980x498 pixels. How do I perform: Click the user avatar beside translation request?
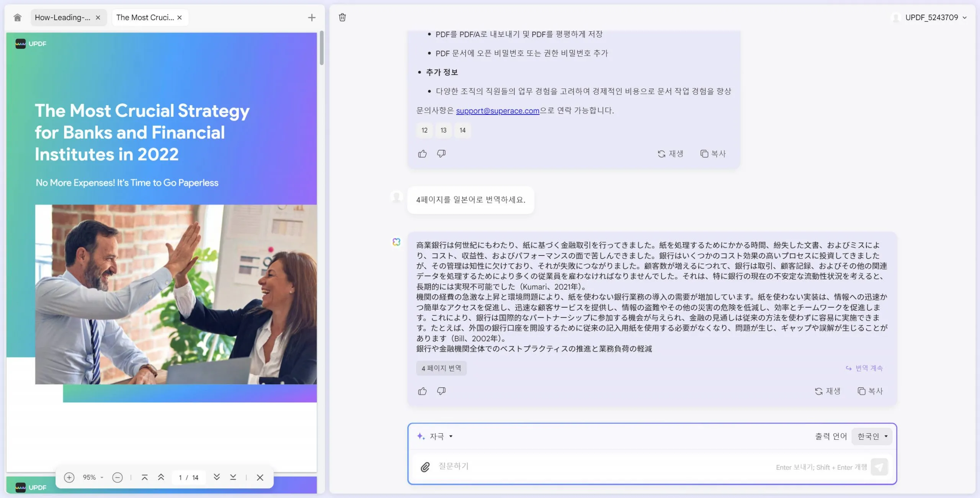[397, 197]
